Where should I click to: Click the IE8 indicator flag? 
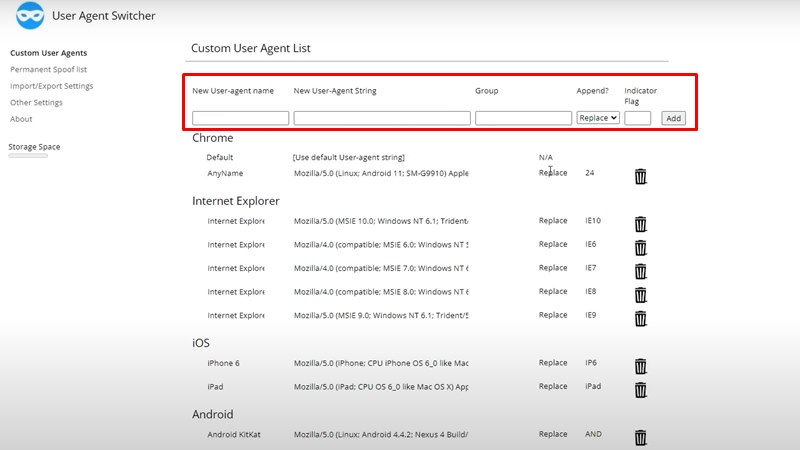point(590,291)
